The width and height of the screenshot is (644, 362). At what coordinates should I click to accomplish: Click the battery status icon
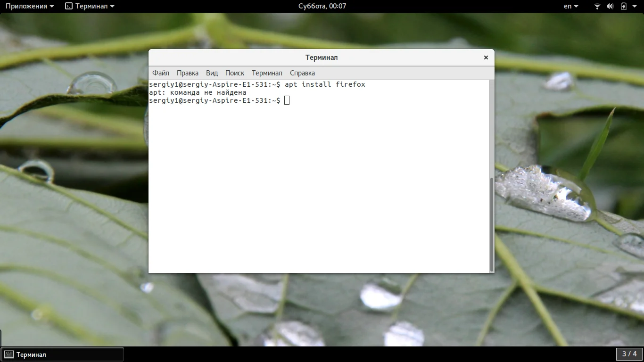623,6
